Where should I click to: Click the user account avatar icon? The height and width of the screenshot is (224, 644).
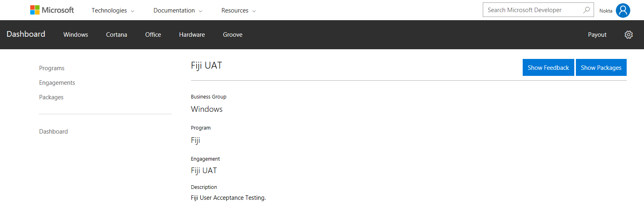[623, 10]
